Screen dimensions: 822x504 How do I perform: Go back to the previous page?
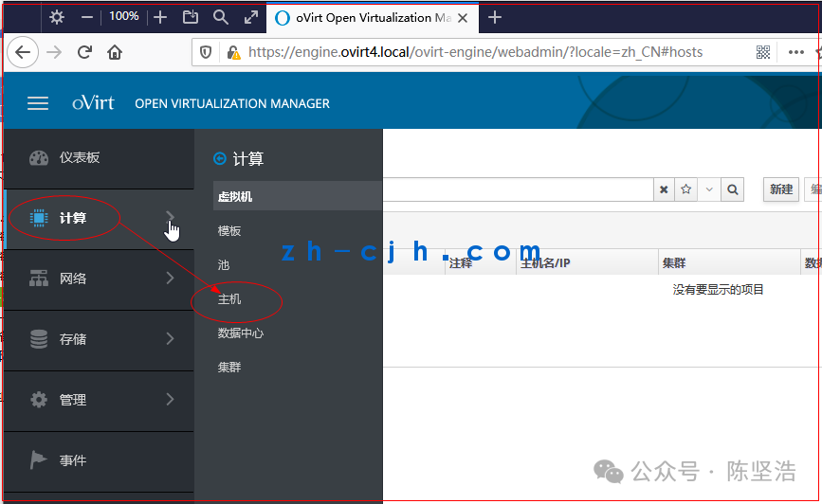coord(23,52)
